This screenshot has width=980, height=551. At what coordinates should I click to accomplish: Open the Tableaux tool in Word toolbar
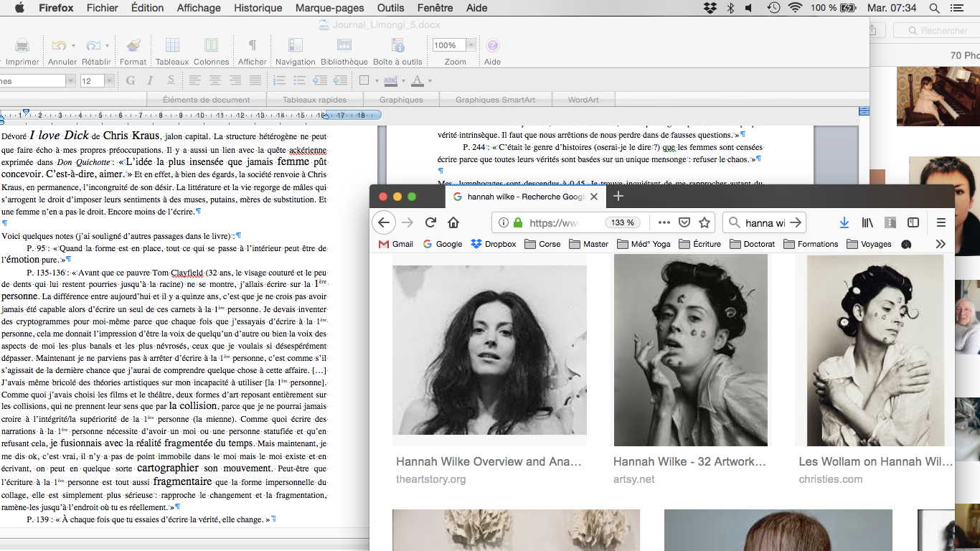172,46
